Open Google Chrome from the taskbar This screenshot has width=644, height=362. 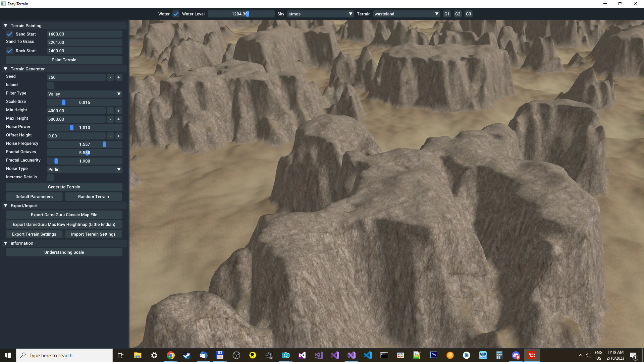(x=171, y=355)
